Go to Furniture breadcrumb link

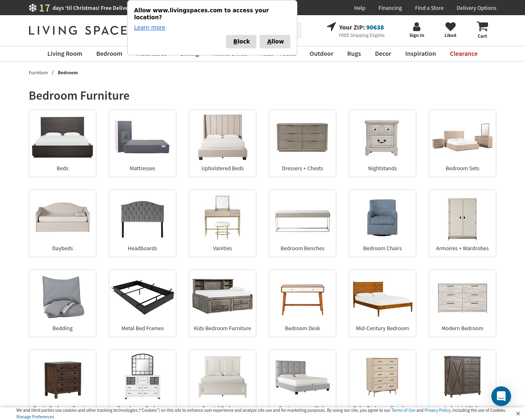38,73
